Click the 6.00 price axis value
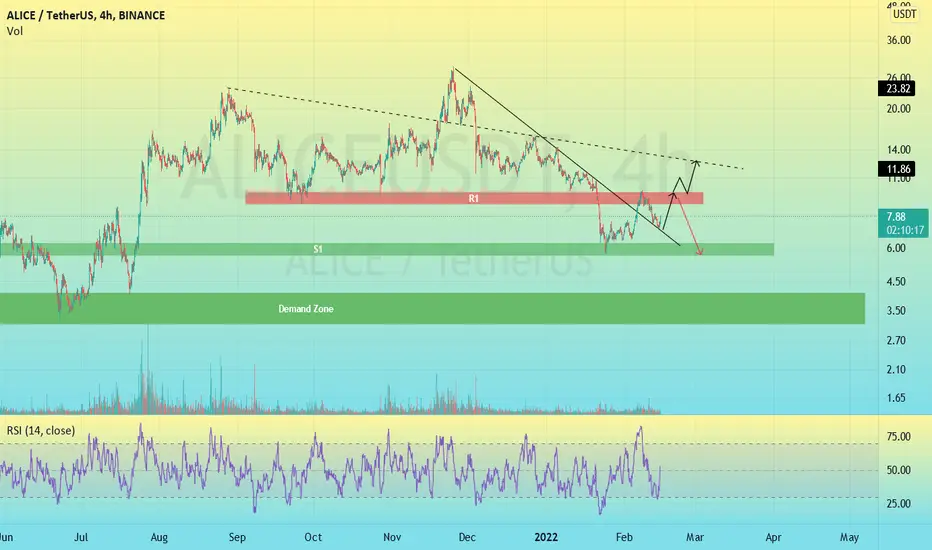The height and width of the screenshot is (550, 932). [896, 248]
